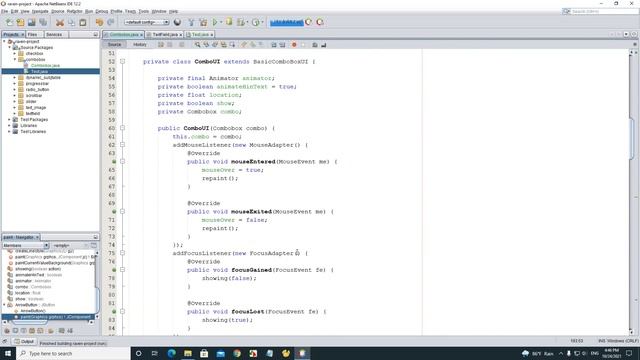Click the garbage collection icon near memory bar
The height and width of the screenshot is (360, 640).
coord(309,22)
